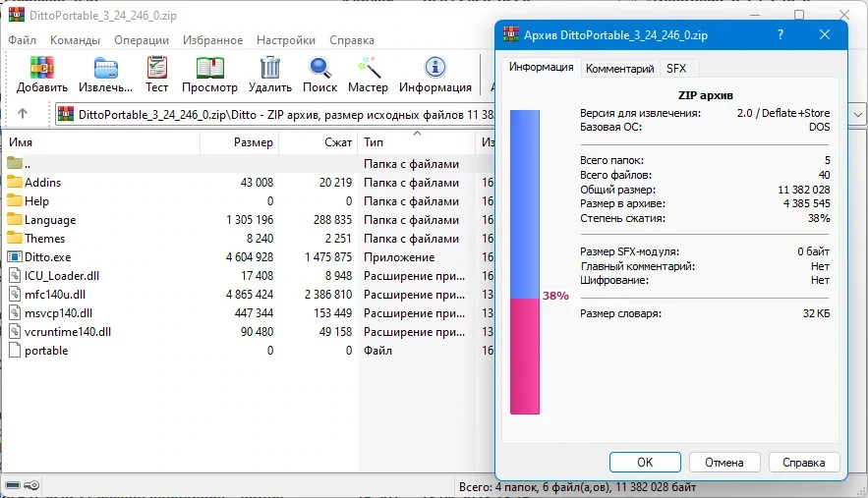Sort by the Размер column header
The height and width of the screenshot is (498, 868).
point(239,142)
